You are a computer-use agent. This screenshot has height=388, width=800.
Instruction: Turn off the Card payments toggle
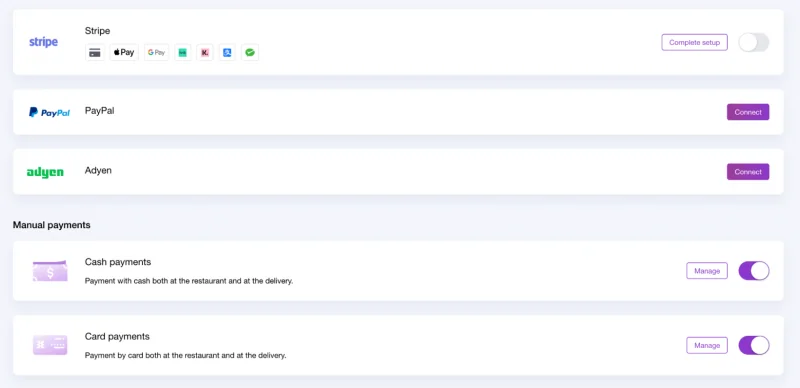click(754, 345)
